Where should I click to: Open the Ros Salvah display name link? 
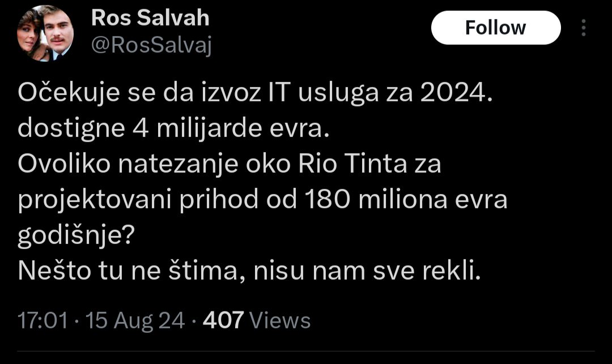150,18
